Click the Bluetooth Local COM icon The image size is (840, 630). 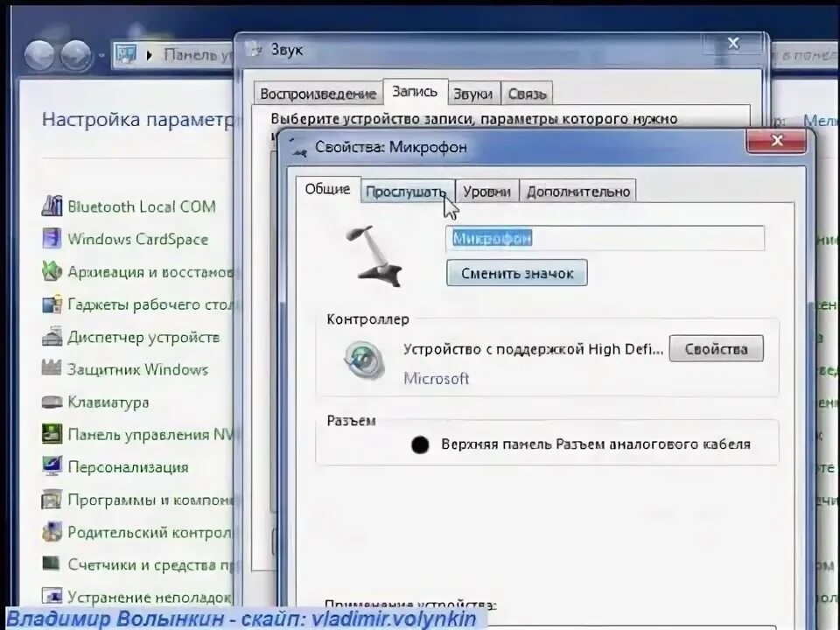pos(52,206)
